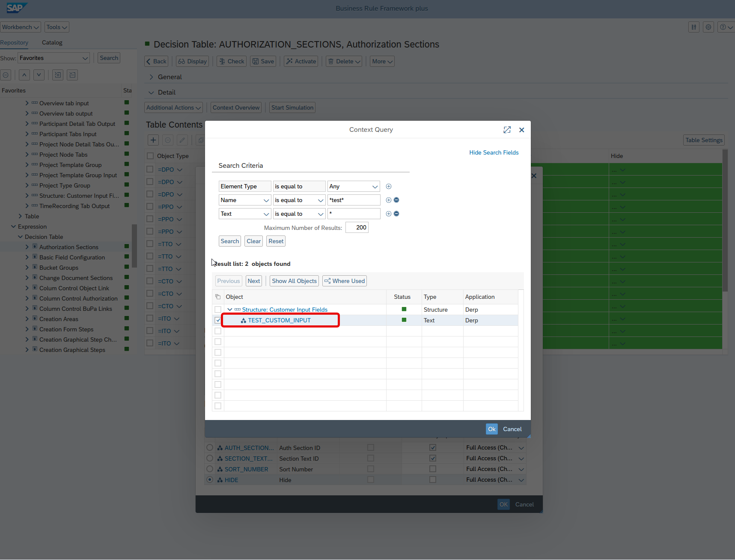Uncheck the TEST_CUSTOM_INPUT row checkbox
This screenshot has width=735, height=560.
tap(218, 320)
